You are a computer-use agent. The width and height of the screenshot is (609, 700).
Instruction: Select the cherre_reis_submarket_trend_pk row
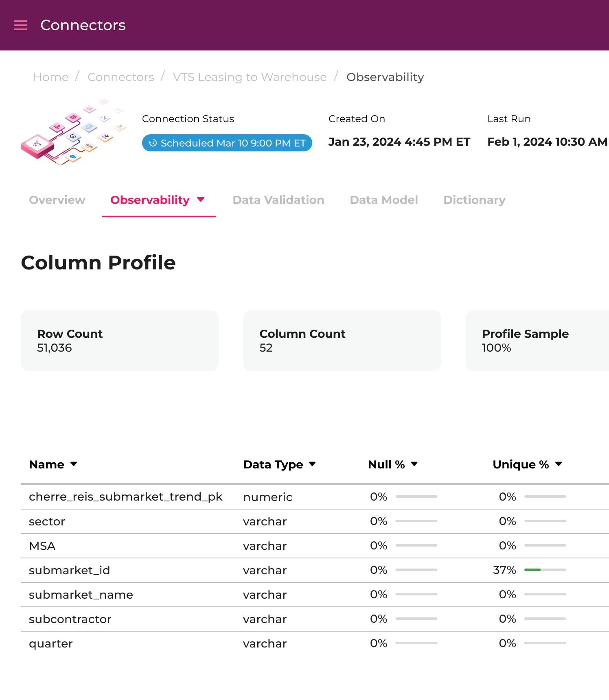(126, 497)
